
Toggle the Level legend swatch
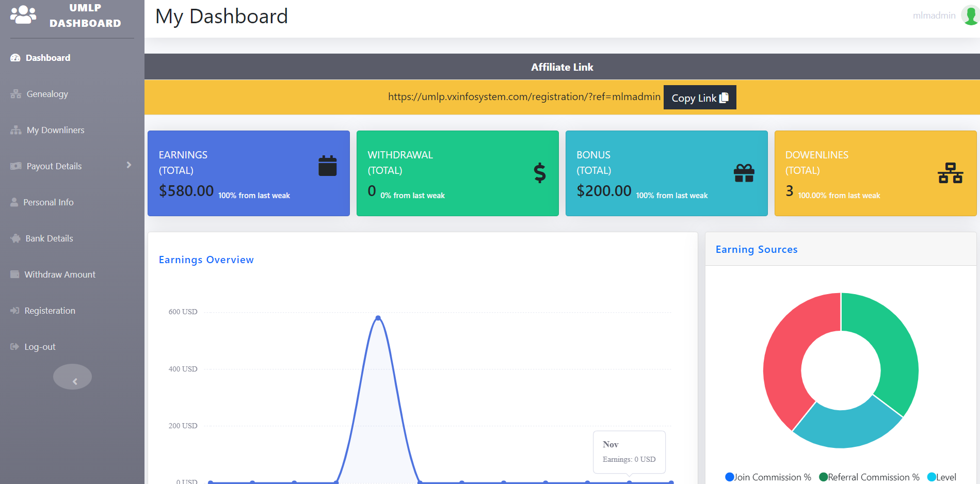click(932, 477)
